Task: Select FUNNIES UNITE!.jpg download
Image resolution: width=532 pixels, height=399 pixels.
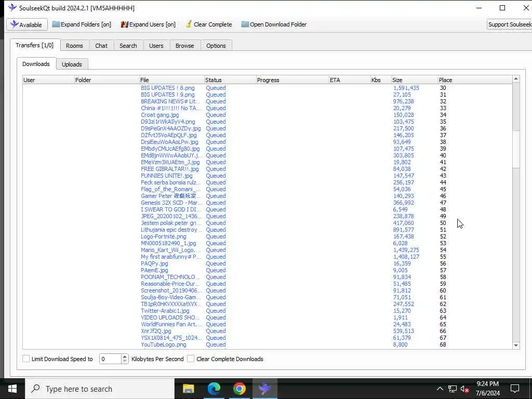Action: coord(167,176)
